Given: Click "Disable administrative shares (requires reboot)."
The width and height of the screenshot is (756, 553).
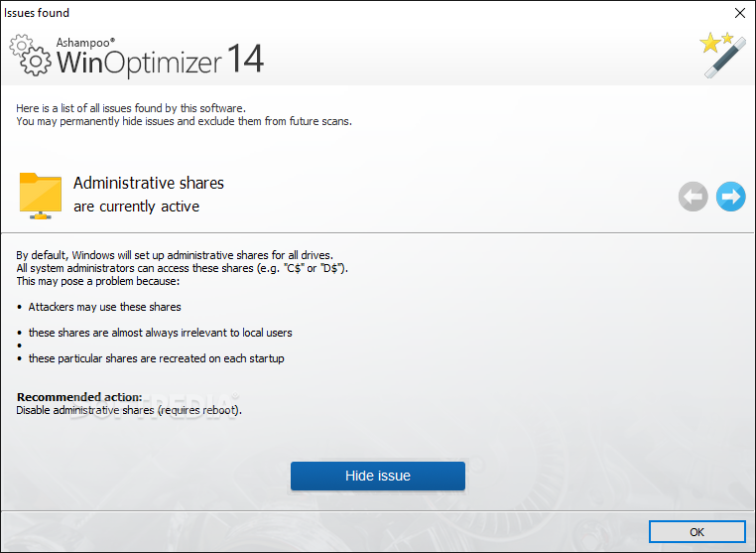Looking at the screenshot, I should tap(129, 410).
